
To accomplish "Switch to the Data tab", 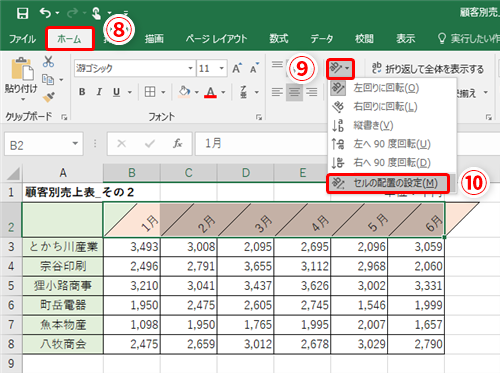I will 322,39.
